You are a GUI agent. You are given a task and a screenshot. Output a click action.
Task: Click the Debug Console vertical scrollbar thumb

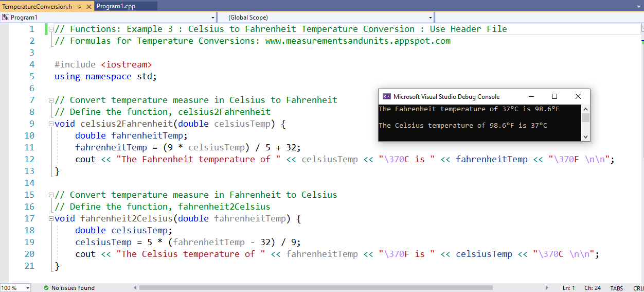pos(585,118)
